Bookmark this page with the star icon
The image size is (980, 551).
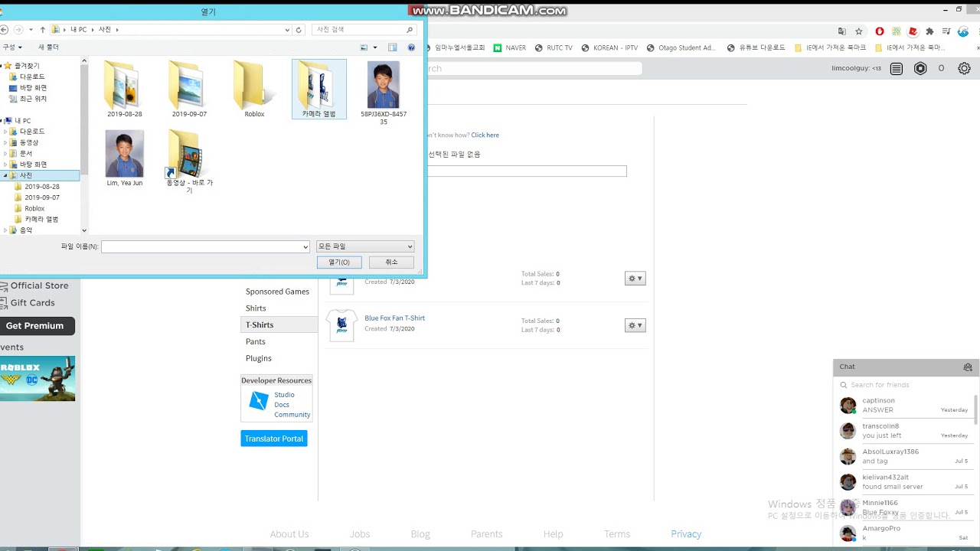(x=859, y=31)
